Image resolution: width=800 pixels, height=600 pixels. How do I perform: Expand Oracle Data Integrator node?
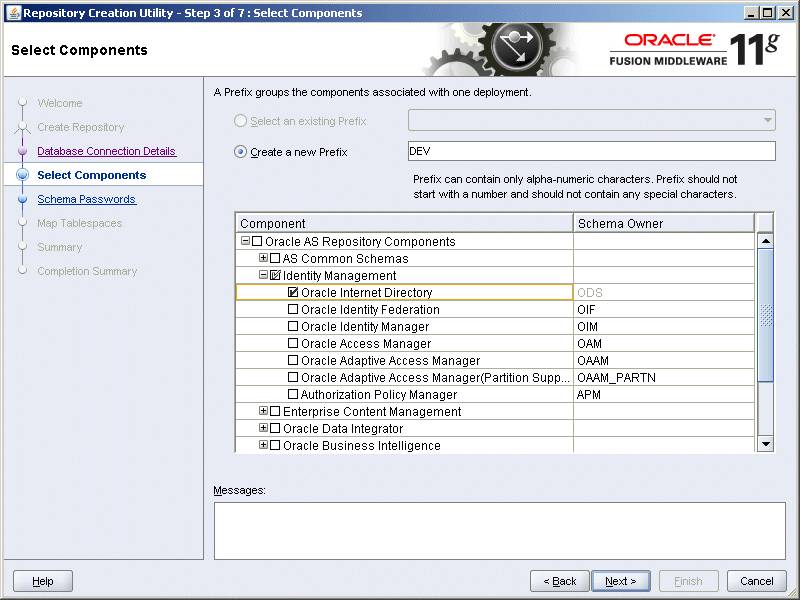coord(263,428)
